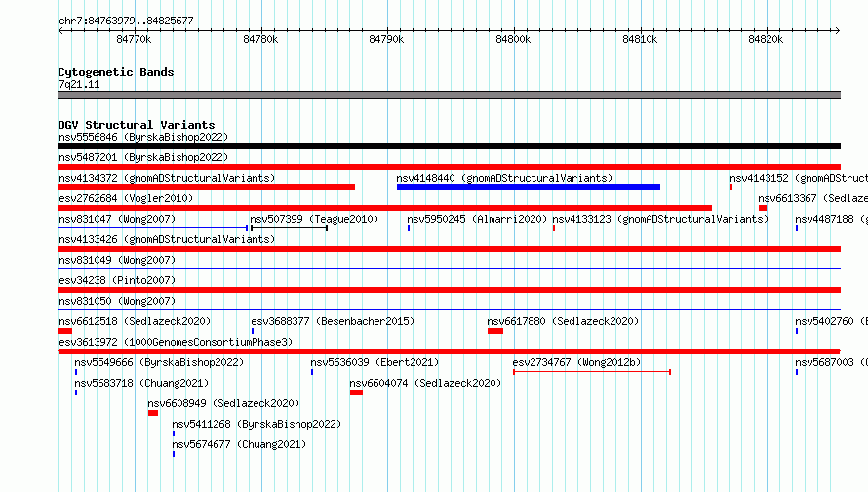Click the nsv507399 (Teague2010) label

click(314, 219)
